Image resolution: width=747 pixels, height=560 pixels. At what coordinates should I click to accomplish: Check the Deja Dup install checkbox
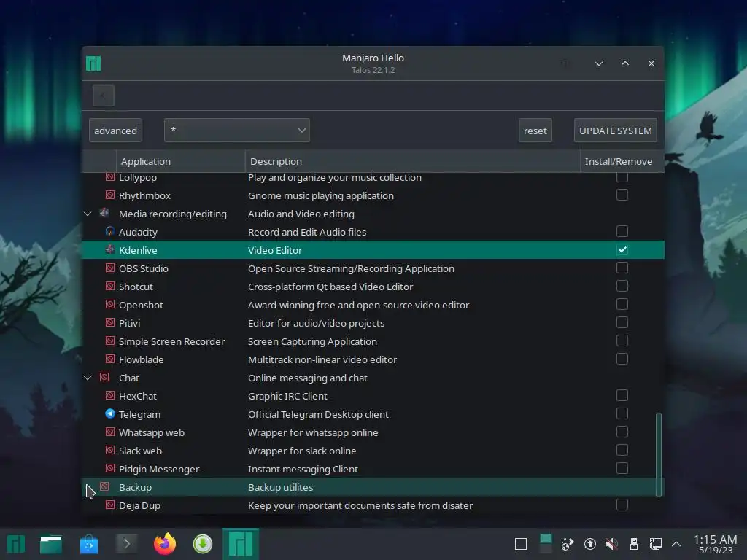pyautogui.click(x=622, y=505)
